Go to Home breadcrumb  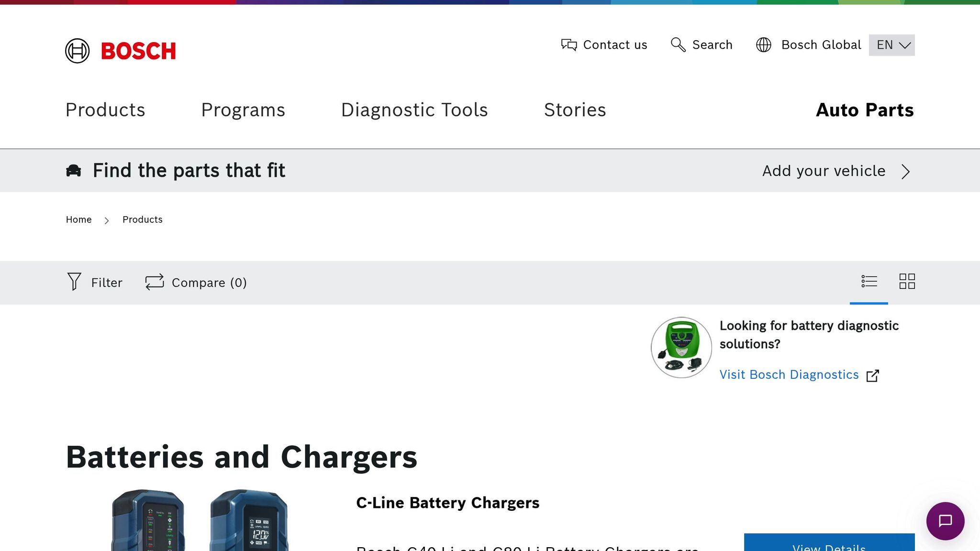[x=79, y=220]
